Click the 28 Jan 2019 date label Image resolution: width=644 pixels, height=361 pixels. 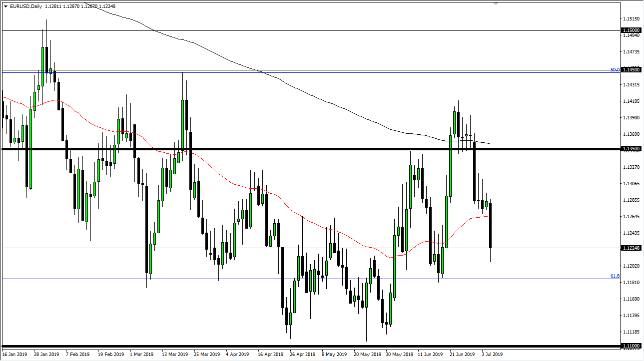click(47, 355)
